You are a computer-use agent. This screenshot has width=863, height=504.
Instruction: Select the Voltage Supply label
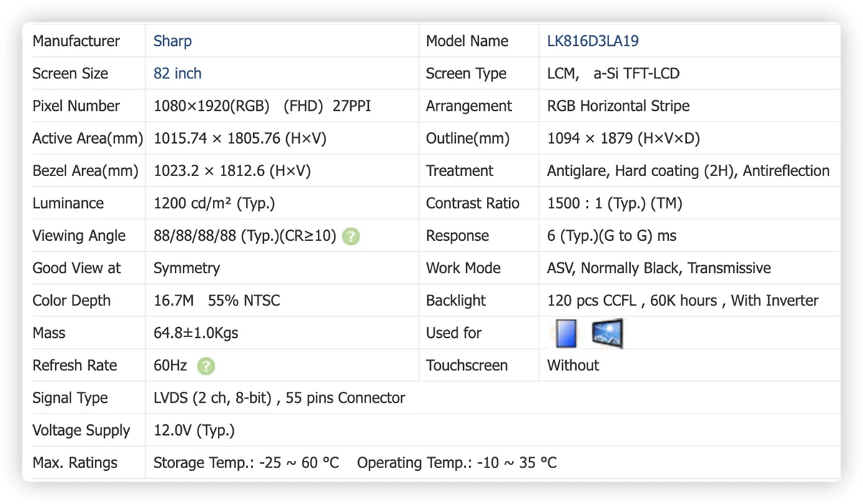(81, 431)
